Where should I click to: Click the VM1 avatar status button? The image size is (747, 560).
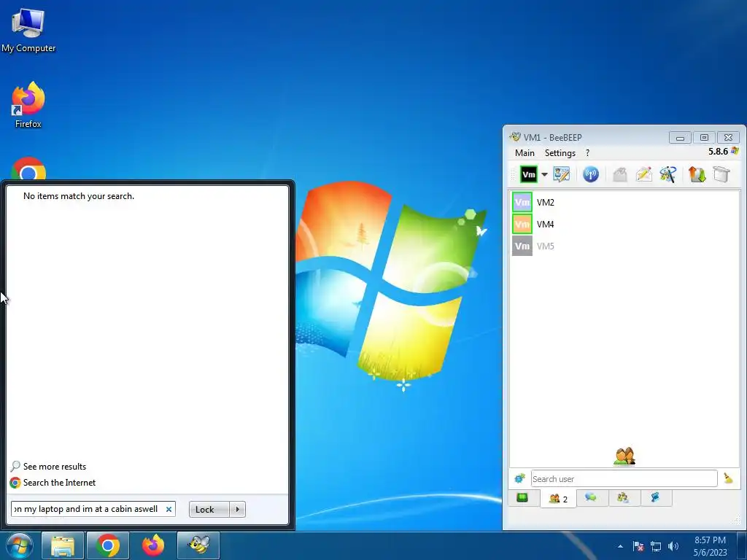tap(528, 174)
